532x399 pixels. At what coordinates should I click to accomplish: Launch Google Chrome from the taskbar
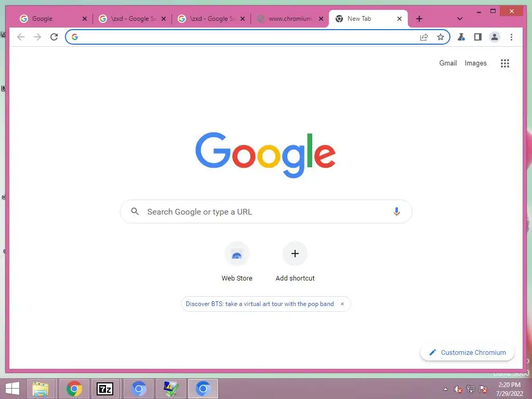point(74,389)
